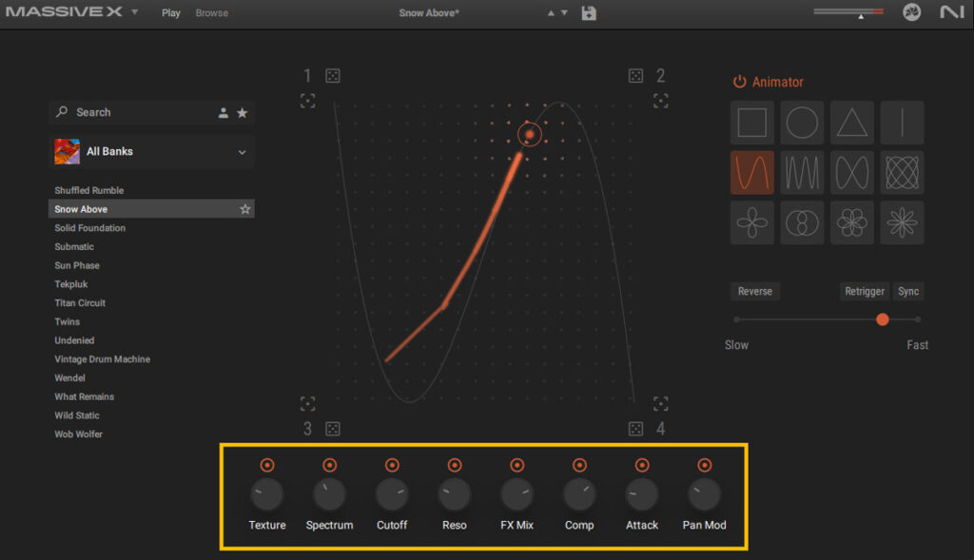
Task: Select the Tekpluk preset
Action: pos(70,284)
